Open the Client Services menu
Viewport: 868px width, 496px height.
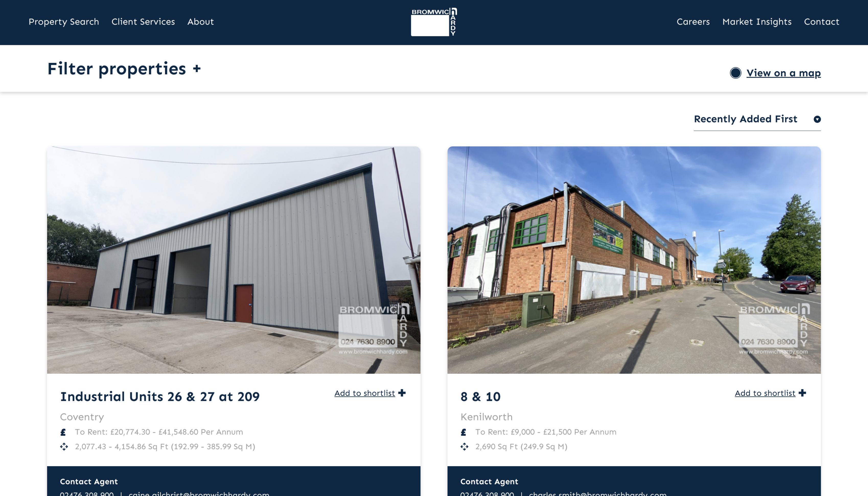pos(143,21)
